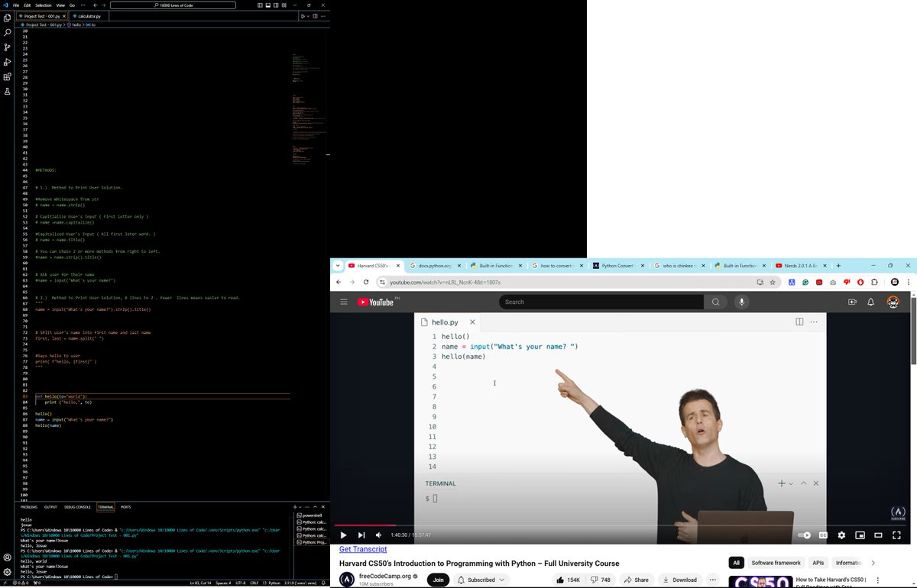The height and width of the screenshot is (588, 917).
Task: Toggle miniplayer mode in video player
Action: tap(860, 535)
